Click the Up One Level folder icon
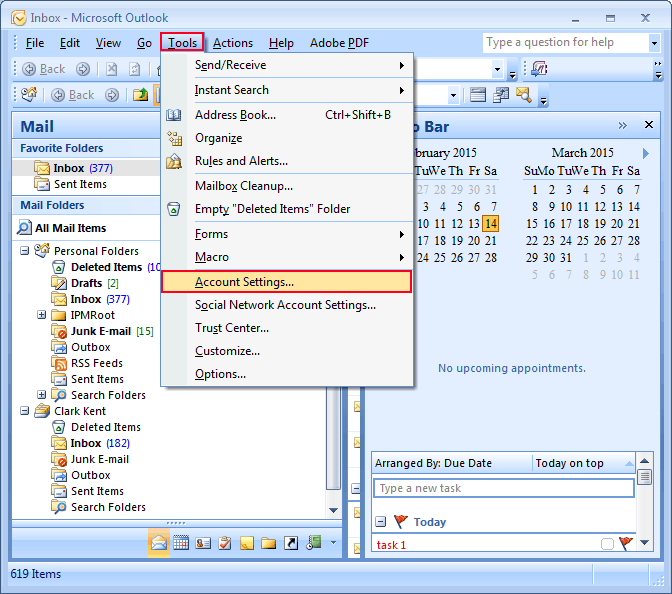672x594 pixels. click(x=140, y=94)
